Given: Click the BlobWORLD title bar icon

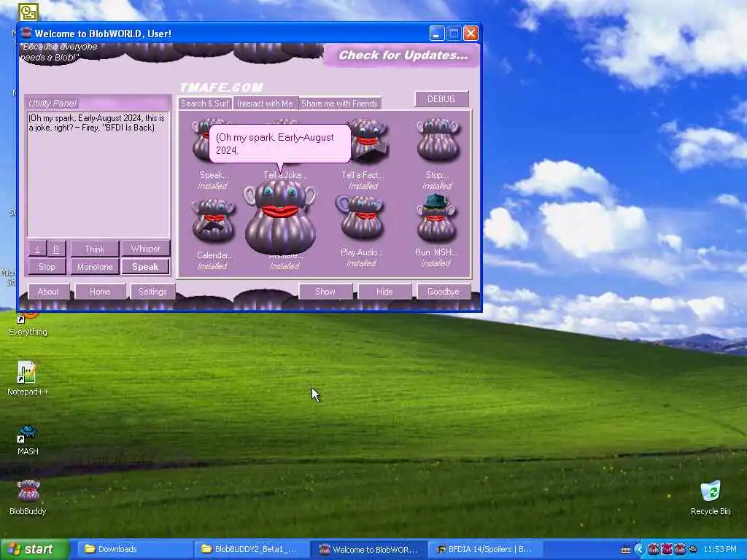Looking at the screenshot, I should [x=26, y=33].
